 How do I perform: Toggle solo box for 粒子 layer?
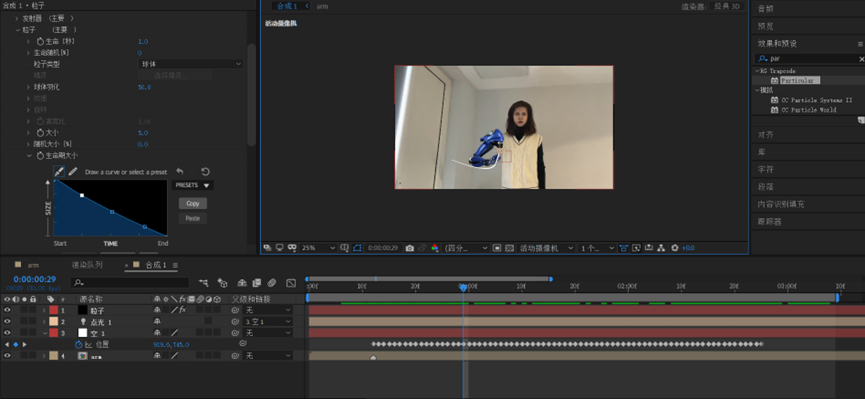click(x=24, y=311)
